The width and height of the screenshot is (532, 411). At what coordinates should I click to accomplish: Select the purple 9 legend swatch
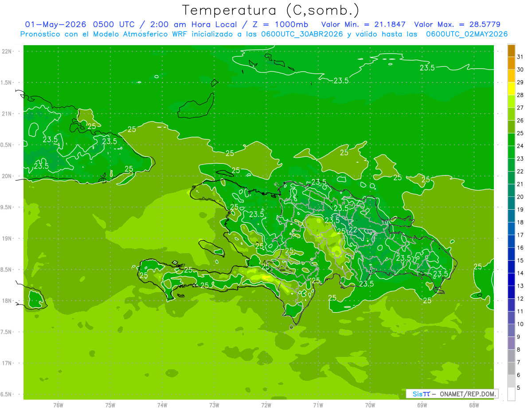pyautogui.click(x=511, y=331)
